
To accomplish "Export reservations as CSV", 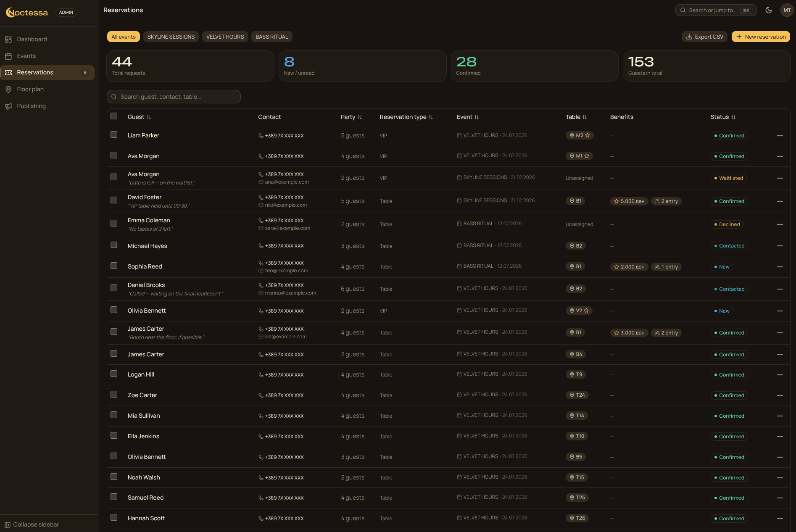I will 705,37.
